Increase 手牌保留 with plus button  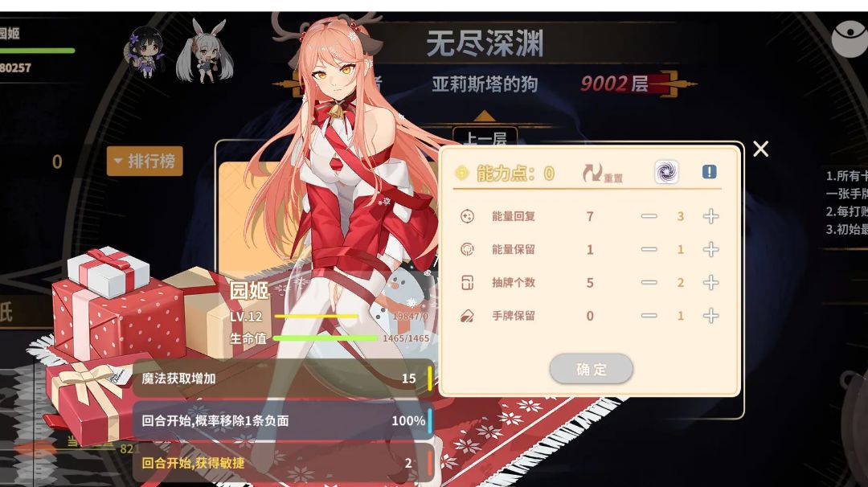(710, 316)
